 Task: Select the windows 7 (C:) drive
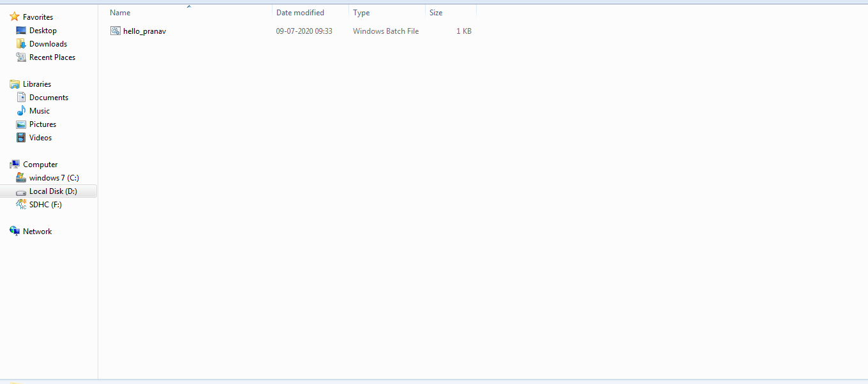(x=53, y=177)
